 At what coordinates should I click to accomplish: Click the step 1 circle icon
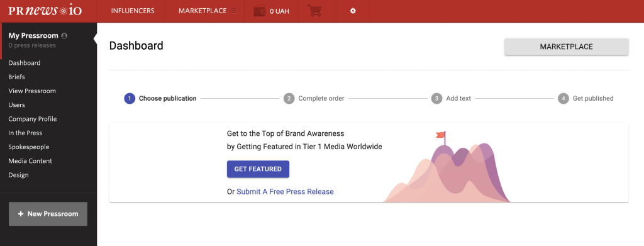[130, 99]
